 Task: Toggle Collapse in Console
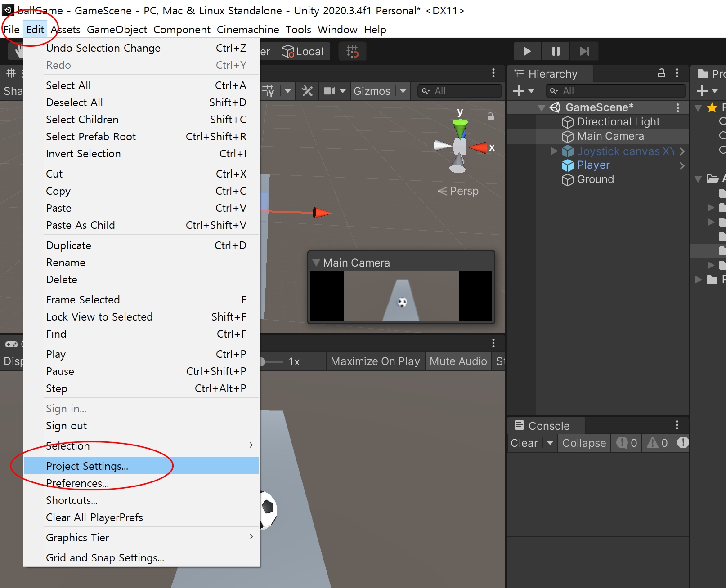584,443
